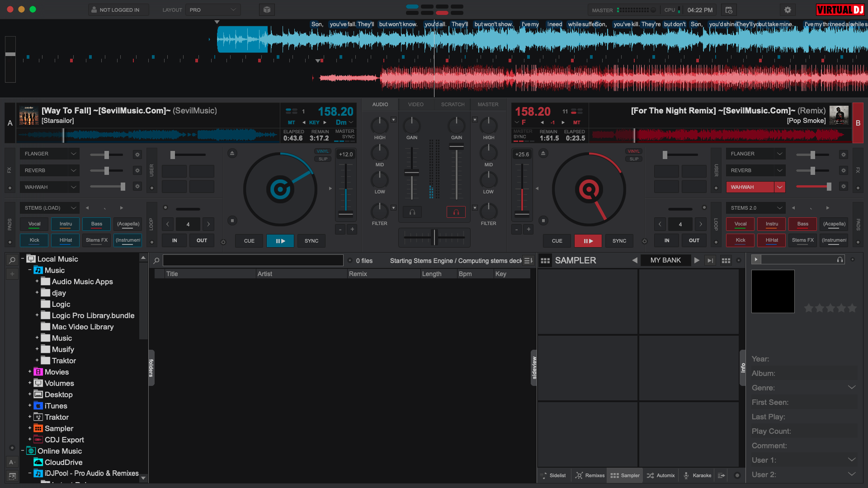Open left deck FLANGER effect dropdown
The image size is (868, 488).
point(50,154)
